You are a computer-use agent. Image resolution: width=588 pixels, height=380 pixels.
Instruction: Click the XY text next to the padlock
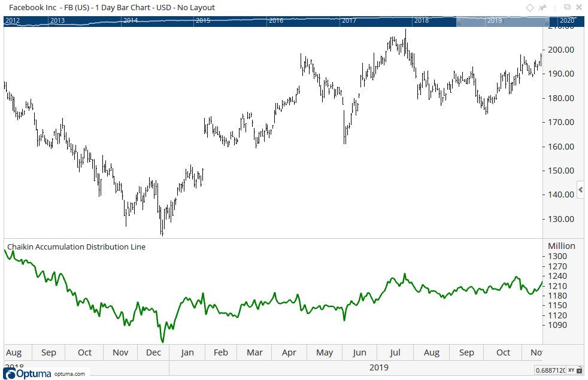(571, 370)
